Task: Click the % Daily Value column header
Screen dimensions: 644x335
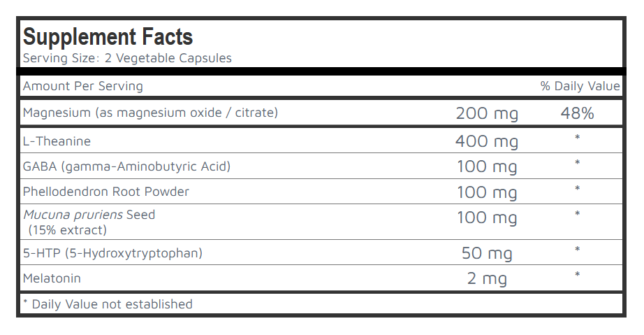Action: (580, 86)
